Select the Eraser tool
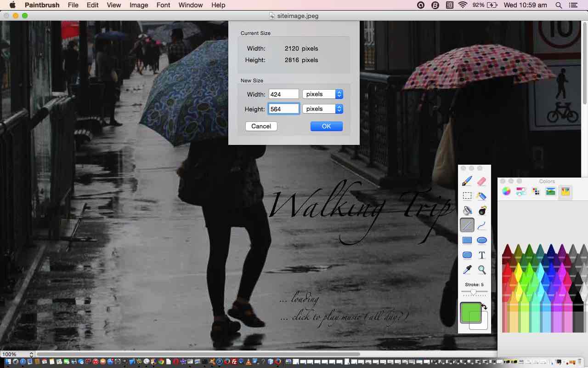 pos(481,181)
